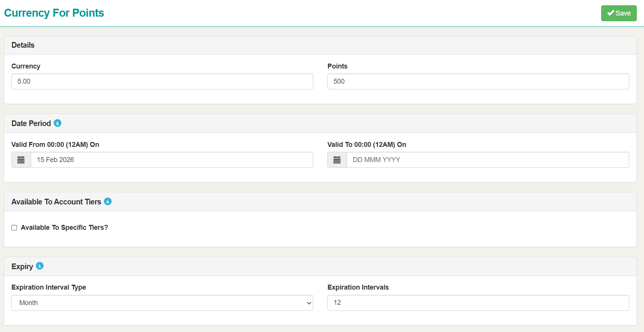Click the Expiry info icon
Screen dimensions: 644x332
point(40,266)
